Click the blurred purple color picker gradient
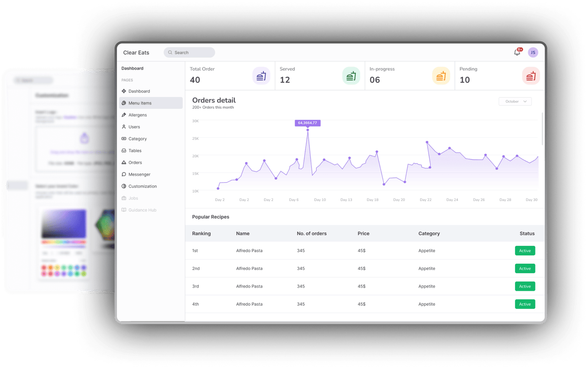Viewport: 588px width, 367px height. click(64, 224)
